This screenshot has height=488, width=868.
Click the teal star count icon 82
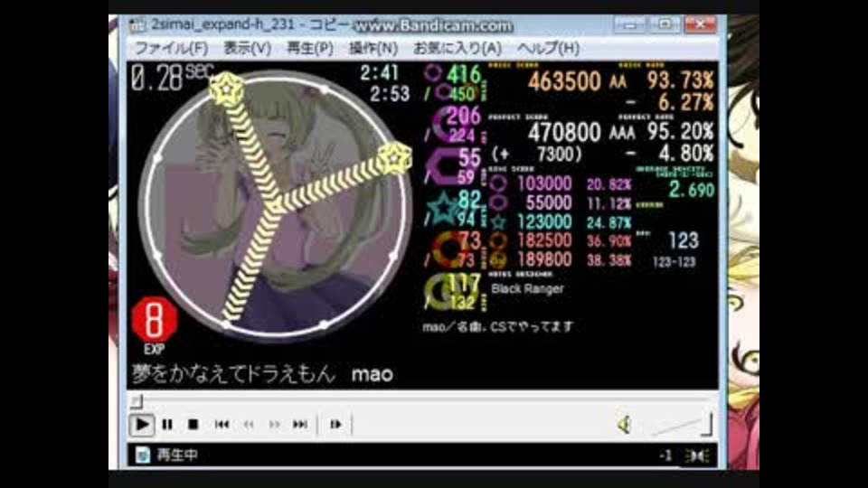[x=444, y=209]
